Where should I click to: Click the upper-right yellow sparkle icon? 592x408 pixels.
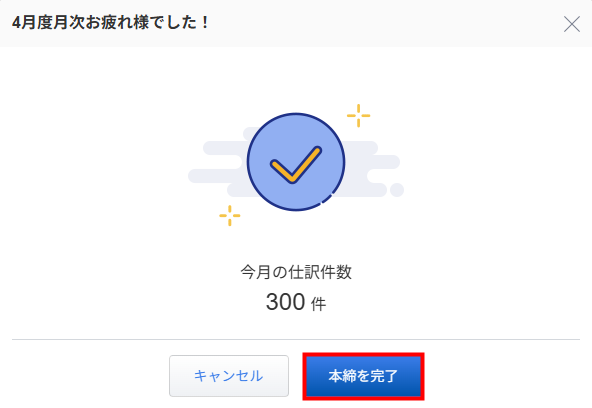coord(358,115)
